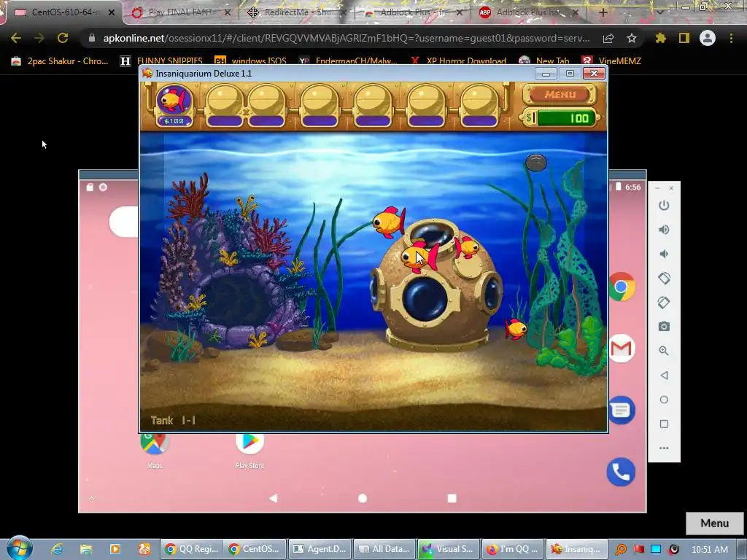Image resolution: width=747 pixels, height=560 pixels.
Task: Click volume up on the emulator sidebar
Action: pos(664,230)
